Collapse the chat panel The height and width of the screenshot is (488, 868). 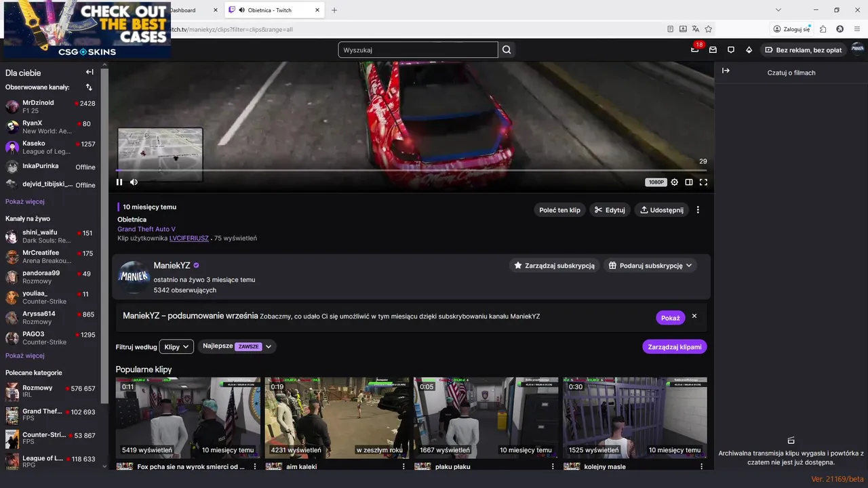(x=726, y=70)
